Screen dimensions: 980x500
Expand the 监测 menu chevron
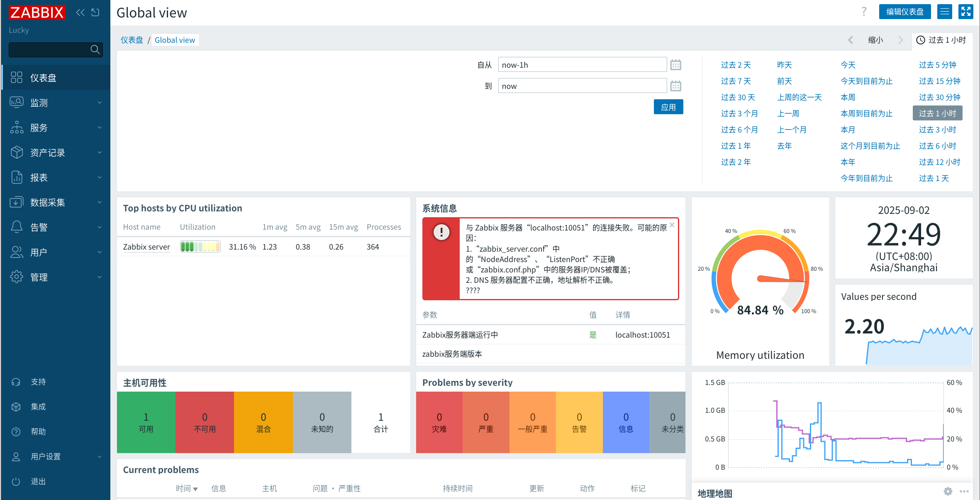(100, 103)
